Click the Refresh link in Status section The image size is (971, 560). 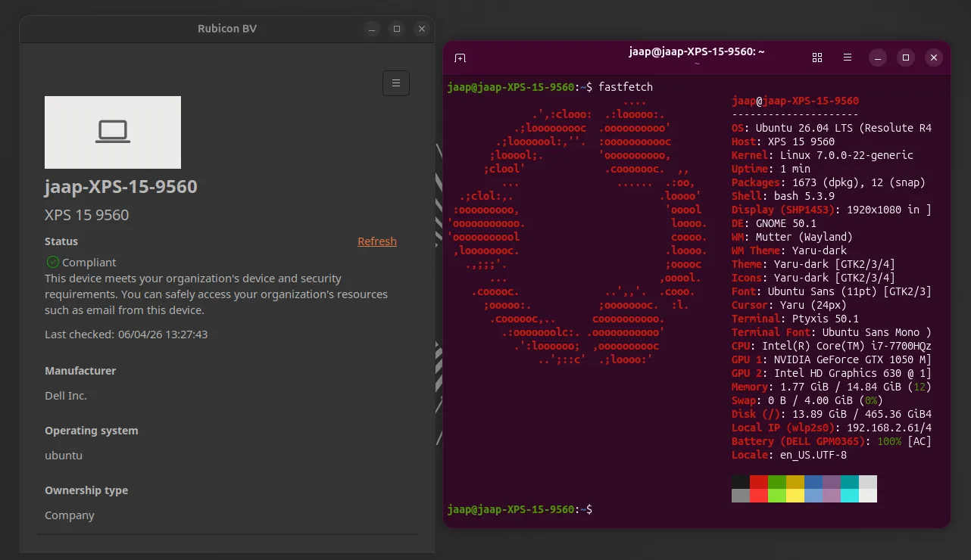(377, 241)
